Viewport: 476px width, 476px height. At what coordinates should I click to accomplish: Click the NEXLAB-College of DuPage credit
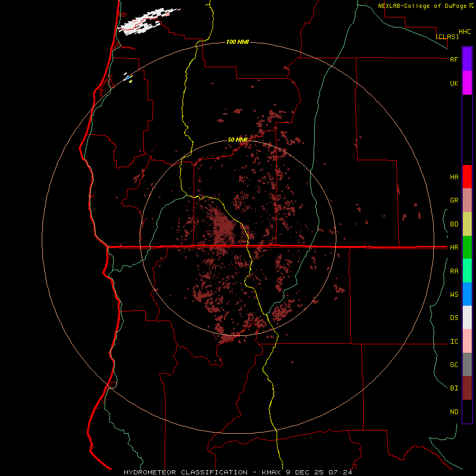(425, 6)
